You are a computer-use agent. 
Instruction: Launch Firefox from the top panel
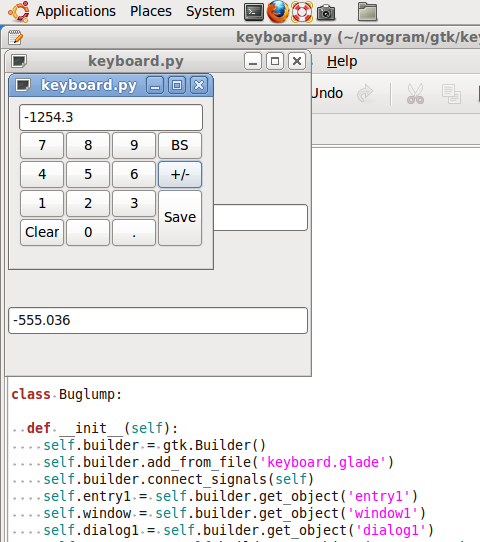[x=278, y=12]
